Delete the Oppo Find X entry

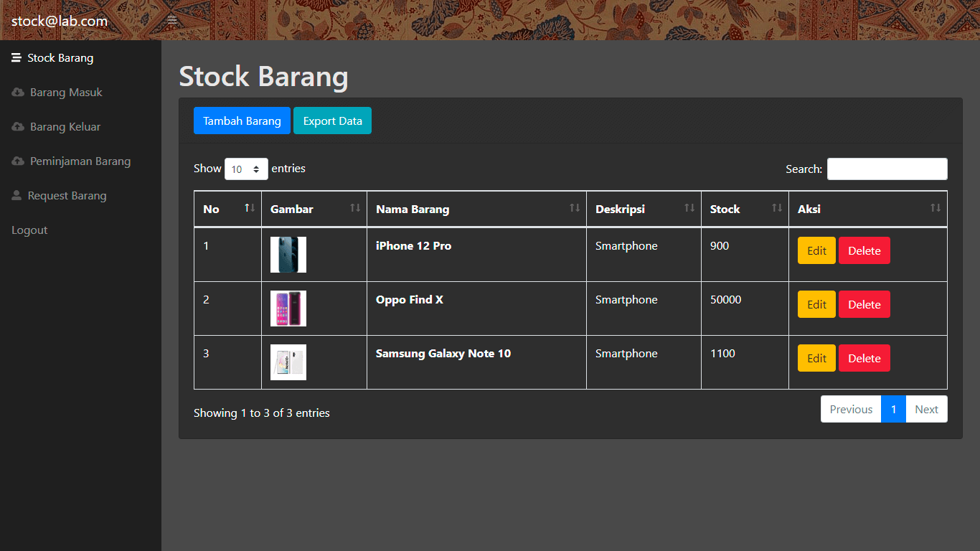(864, 304)
